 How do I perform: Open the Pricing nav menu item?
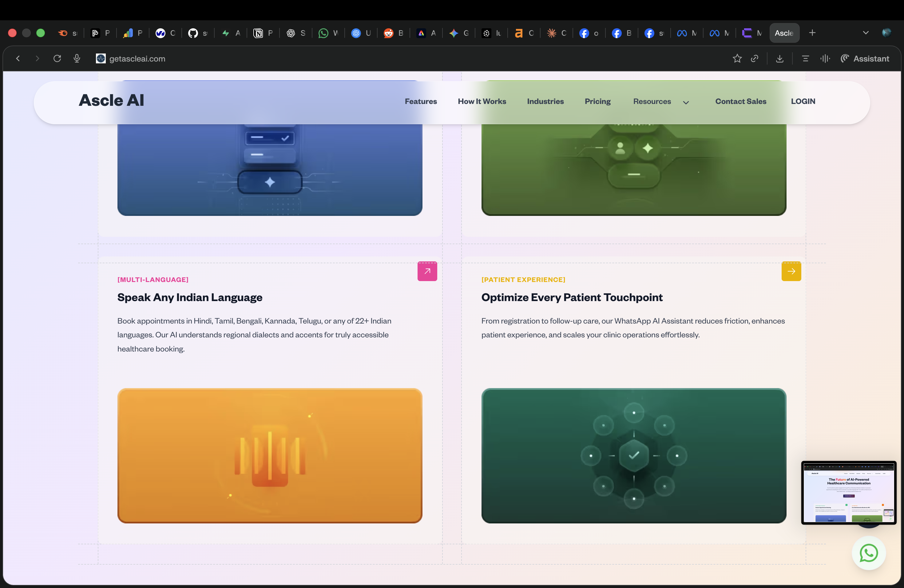pyautogui.click(x=597, y=101)
